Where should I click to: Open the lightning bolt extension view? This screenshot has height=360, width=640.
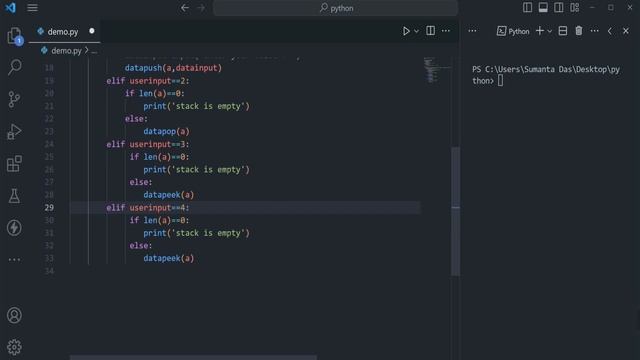(14, 228)
